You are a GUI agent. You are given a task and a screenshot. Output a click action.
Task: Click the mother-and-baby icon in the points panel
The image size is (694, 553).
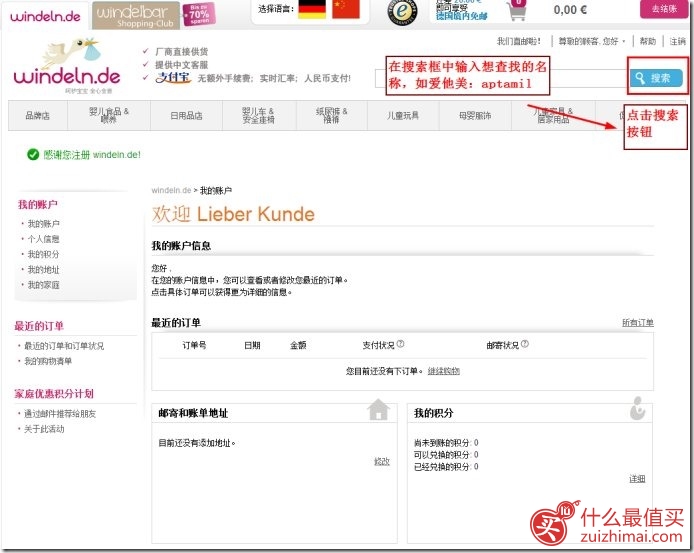pyautogui.click(x=637, y=408)
